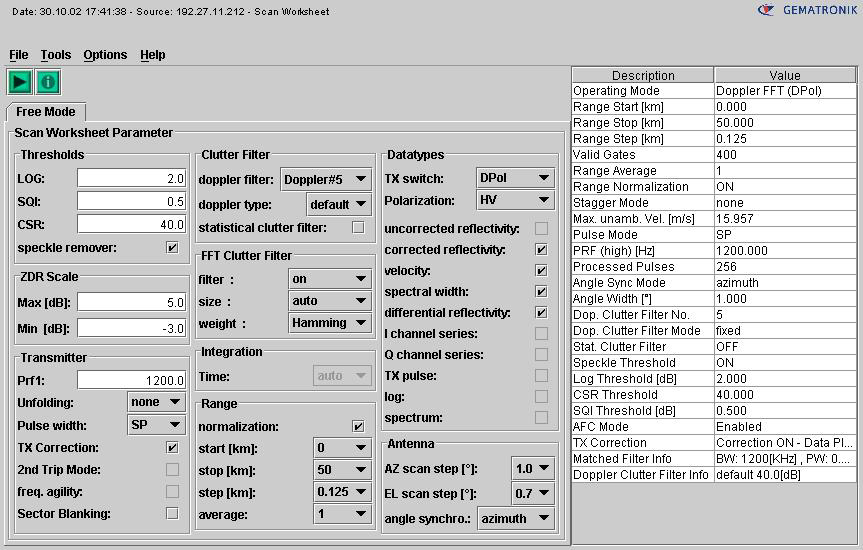The width and height of the screenshot is (863, 550).
Task: Click the Description column header
Action: tap(643, 75)
